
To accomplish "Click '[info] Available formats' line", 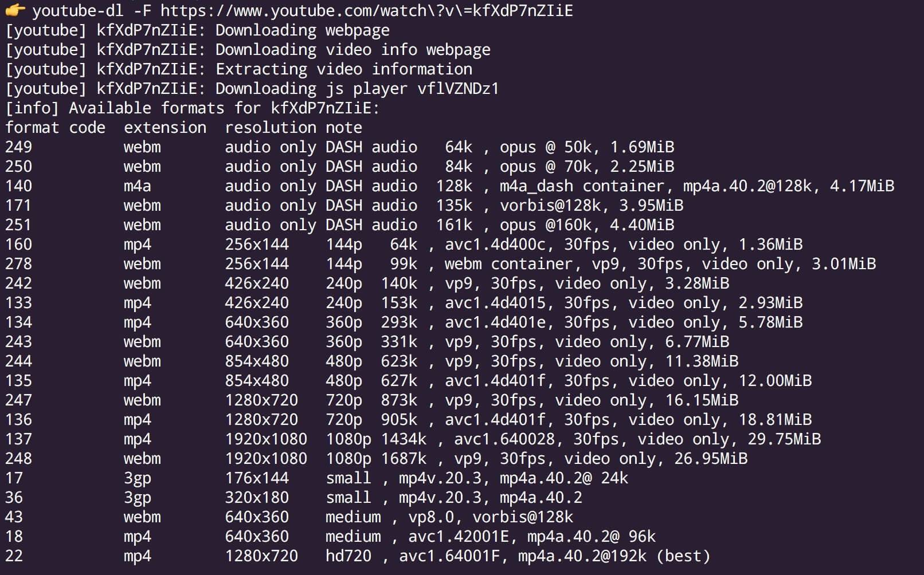I will click(x=193, y=108).
